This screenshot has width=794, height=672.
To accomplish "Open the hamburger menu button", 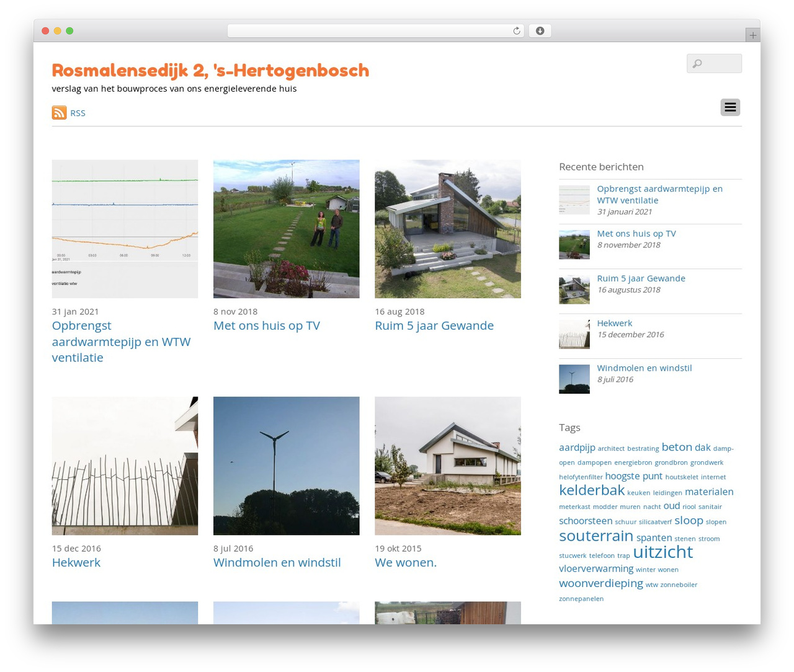I will (730, 107).
